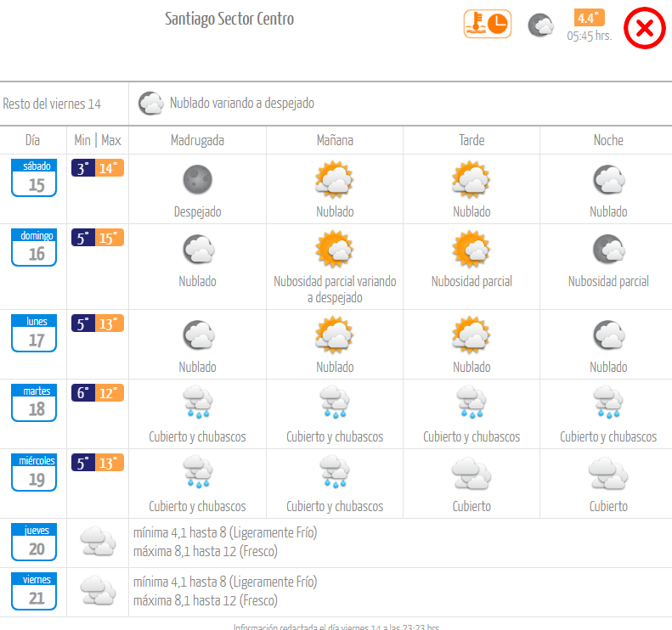Click the Día column header
The image size is (672, 630).
pos(32,140)
